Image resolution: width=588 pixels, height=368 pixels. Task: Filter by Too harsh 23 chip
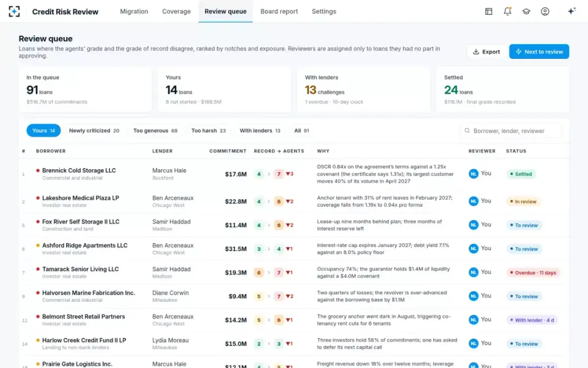click(x=209, y=131)
